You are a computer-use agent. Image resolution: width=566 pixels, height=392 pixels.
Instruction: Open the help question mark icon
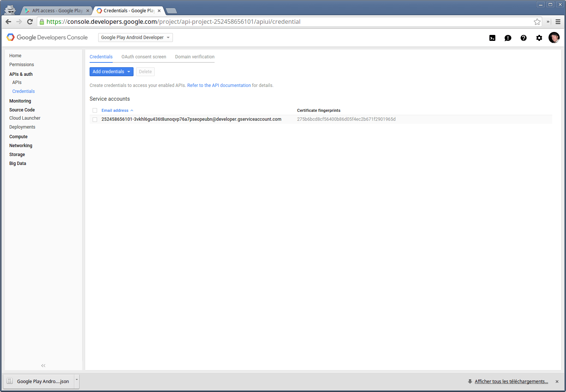pyautogui.click(x=523, y=38)
